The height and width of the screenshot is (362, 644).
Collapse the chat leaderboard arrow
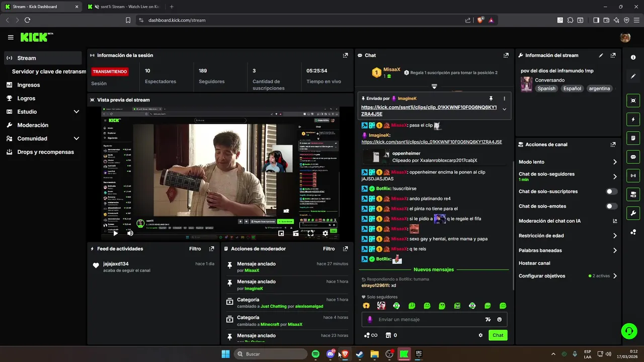434,86
